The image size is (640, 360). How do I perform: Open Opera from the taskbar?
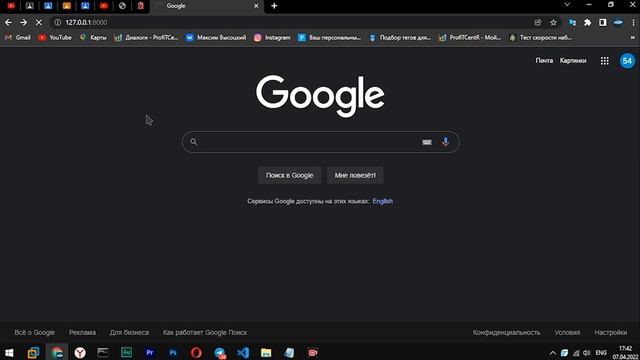point(196,352)
